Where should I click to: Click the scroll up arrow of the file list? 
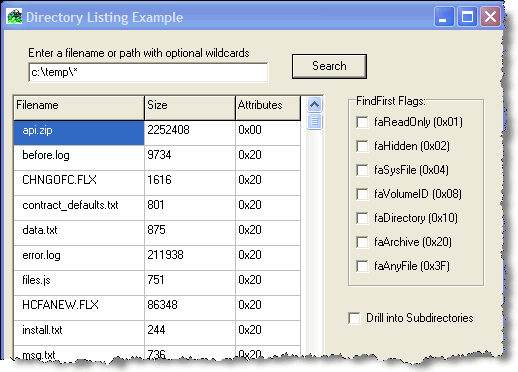[x=314, y=105]
